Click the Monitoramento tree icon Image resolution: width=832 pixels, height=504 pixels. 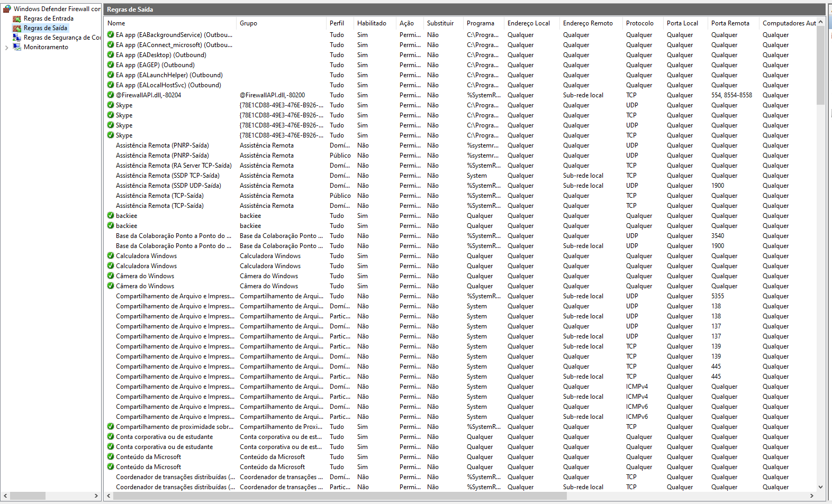[x=17, y=47]
